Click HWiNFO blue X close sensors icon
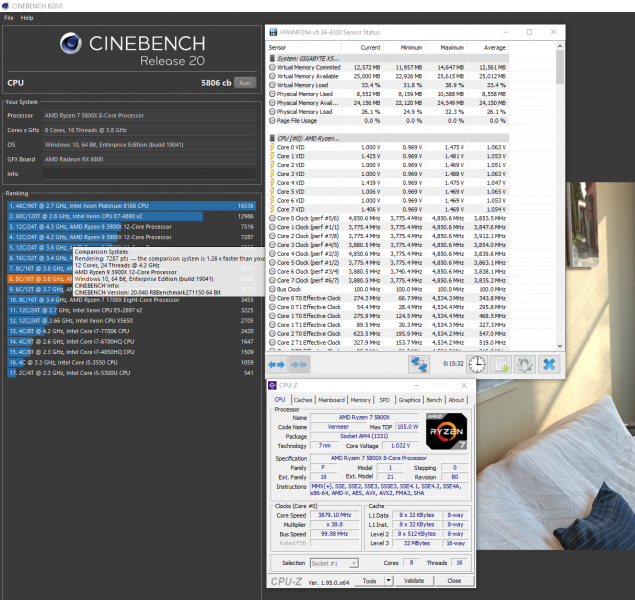Image resolution: width=635 pixels, height=600 pixels. point(549,365)
